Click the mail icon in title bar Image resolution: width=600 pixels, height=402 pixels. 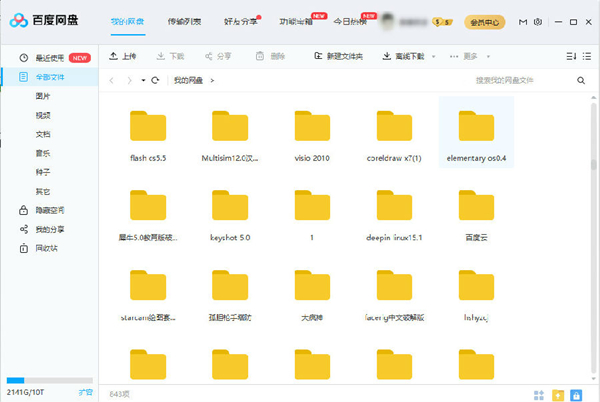point(523,20)
